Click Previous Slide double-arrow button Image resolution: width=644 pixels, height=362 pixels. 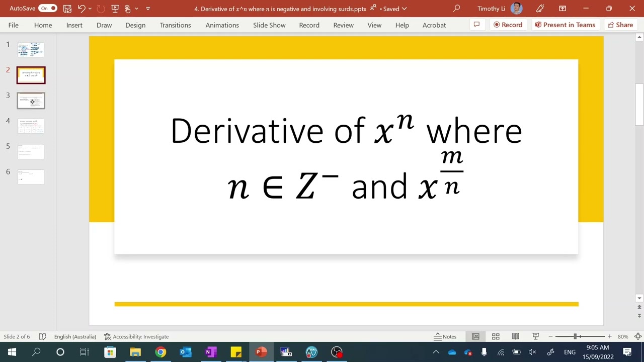click(639, 306)
